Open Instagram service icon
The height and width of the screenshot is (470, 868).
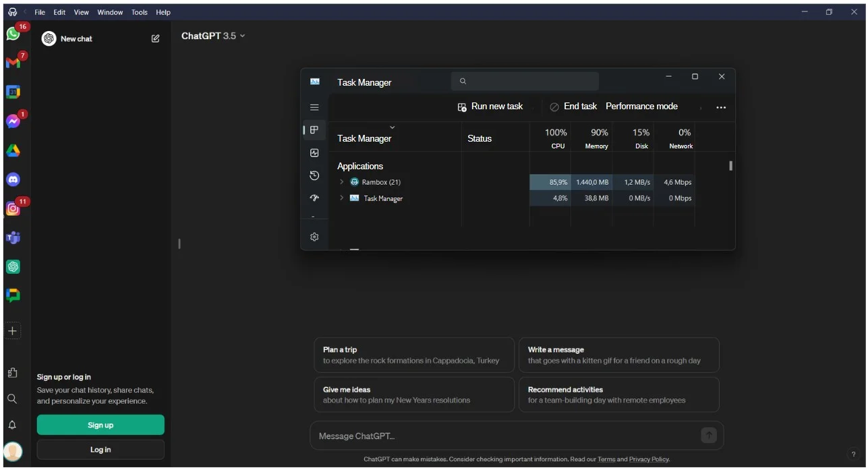[x=13, y=208]
